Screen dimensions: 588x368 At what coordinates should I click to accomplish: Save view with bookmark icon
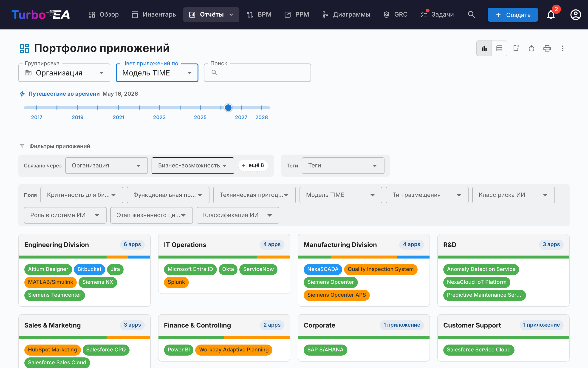[x=516, y=48]
